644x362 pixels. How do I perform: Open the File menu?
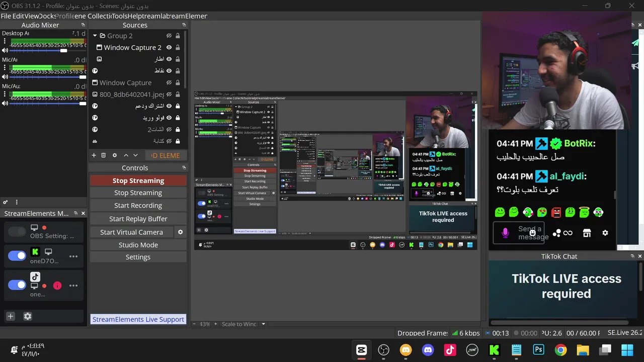(x=6, y=16)
